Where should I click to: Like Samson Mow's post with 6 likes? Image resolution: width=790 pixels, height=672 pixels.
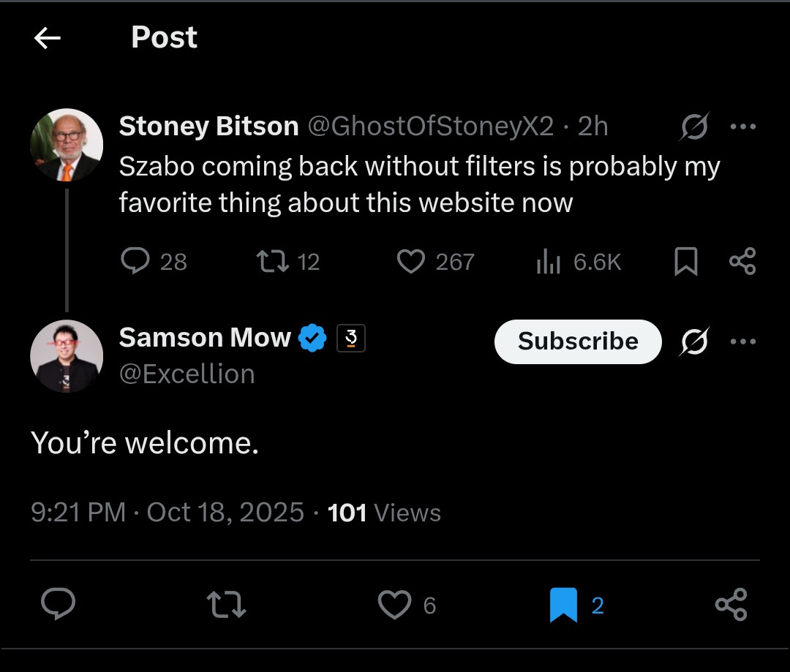click(395, 605)
